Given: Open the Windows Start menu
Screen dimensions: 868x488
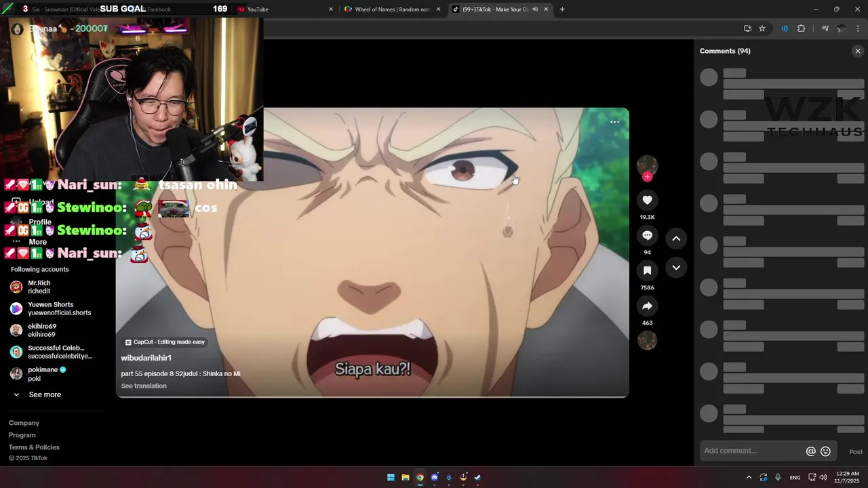Looking at the screenshot, I should [391, 477].
